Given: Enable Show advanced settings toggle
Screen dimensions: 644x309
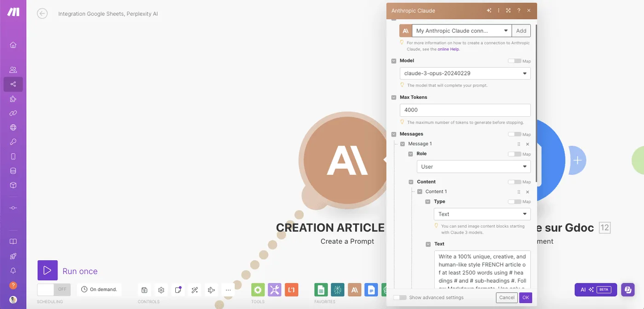Looking at the screenshot, I should tap(400, 298).
